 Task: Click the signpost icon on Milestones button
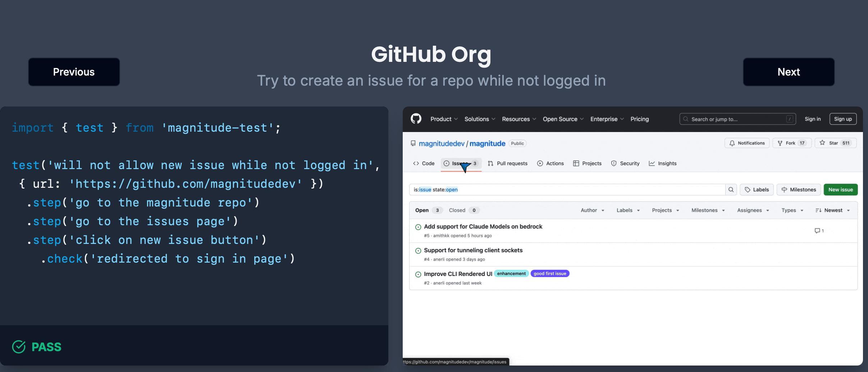784,190
